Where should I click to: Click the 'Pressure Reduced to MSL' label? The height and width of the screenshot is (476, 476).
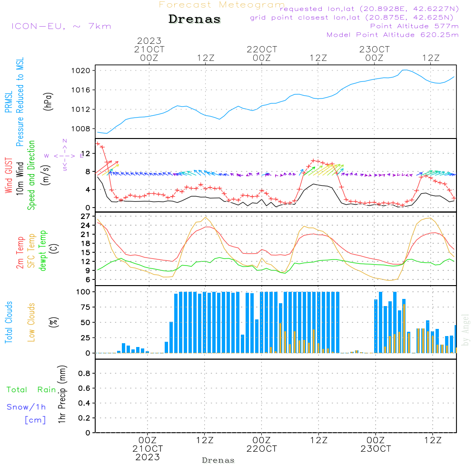[x=20, y=102]
